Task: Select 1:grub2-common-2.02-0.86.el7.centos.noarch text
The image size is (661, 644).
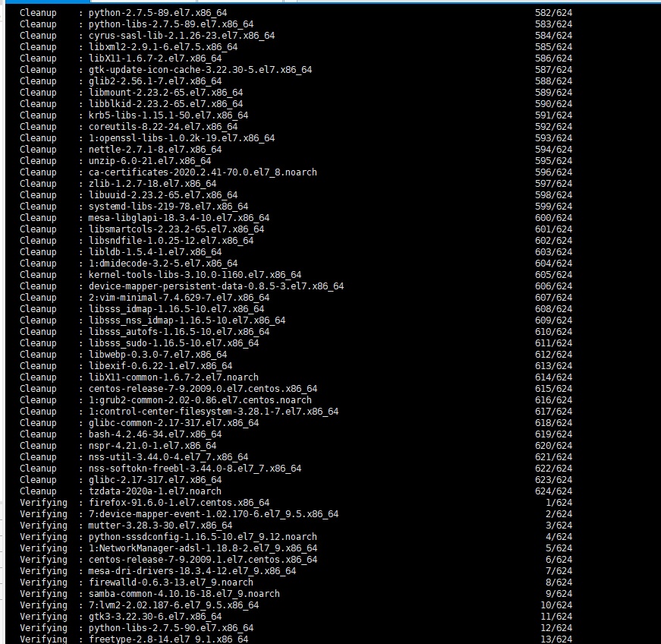Action: (200, 400)
